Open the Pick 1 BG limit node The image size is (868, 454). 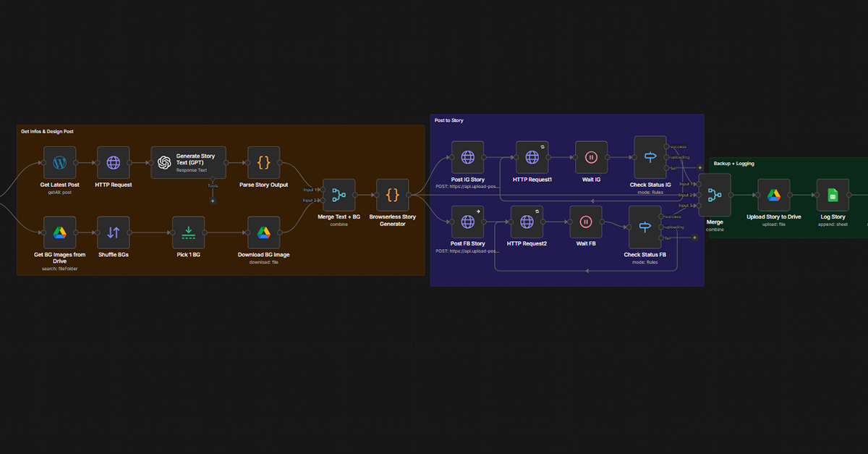(x=188, y=232)
